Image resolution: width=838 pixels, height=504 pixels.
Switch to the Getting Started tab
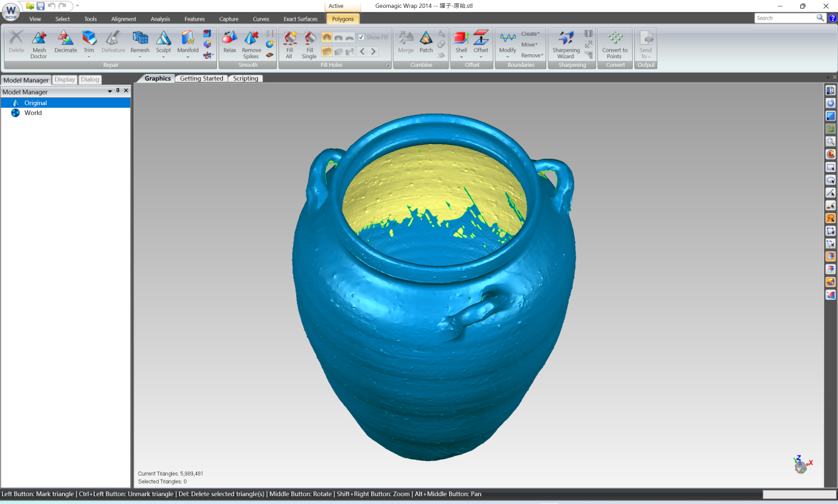202,79
